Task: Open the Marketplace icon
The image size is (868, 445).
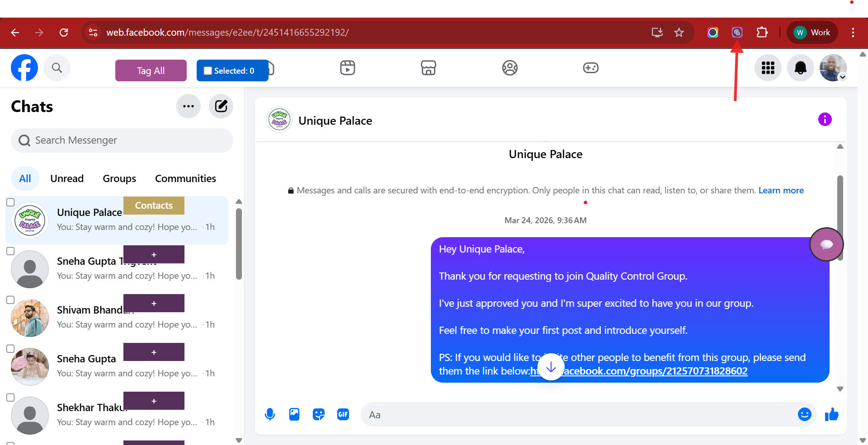Action: [x=429, y=68]
